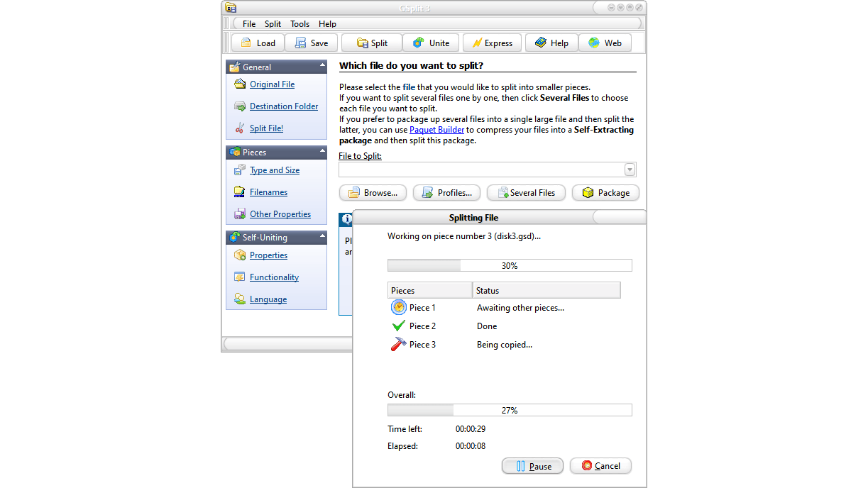Click the Elapsed value 00:00:08

point(471,446)
